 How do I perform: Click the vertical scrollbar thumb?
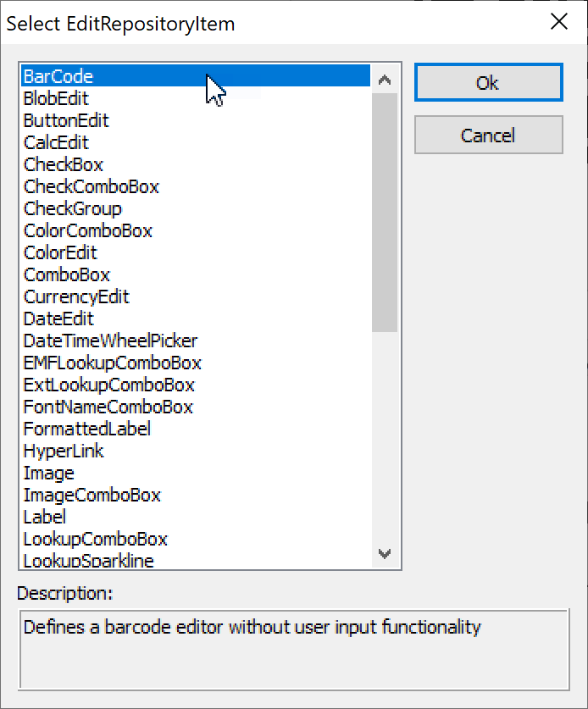[x=385, y=212]
